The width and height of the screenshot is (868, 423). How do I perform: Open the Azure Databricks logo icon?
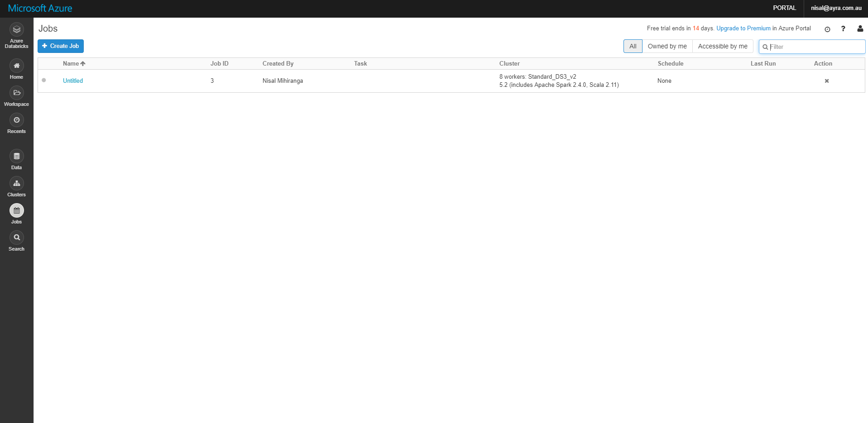[17, 30]
